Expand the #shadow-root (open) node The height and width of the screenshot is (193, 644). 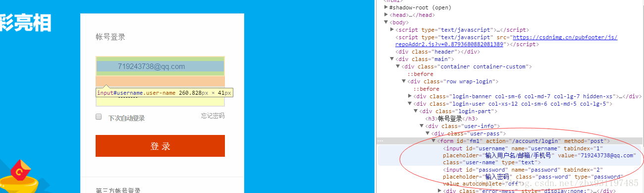(x=386, y=8)
